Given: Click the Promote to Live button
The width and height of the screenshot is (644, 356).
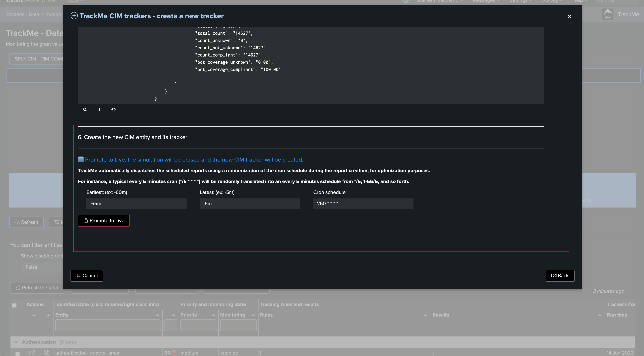Looking at the screenshot, I should [x=104, y=221].
